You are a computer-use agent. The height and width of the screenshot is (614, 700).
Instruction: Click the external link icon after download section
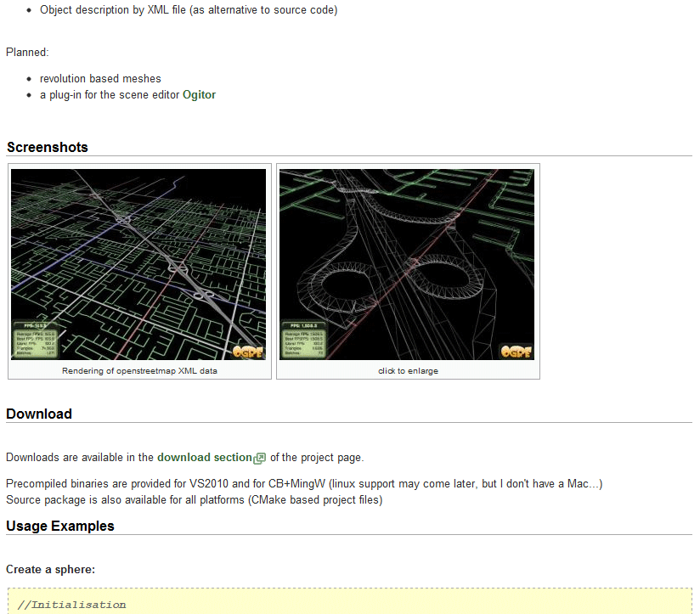pos(259,459)
